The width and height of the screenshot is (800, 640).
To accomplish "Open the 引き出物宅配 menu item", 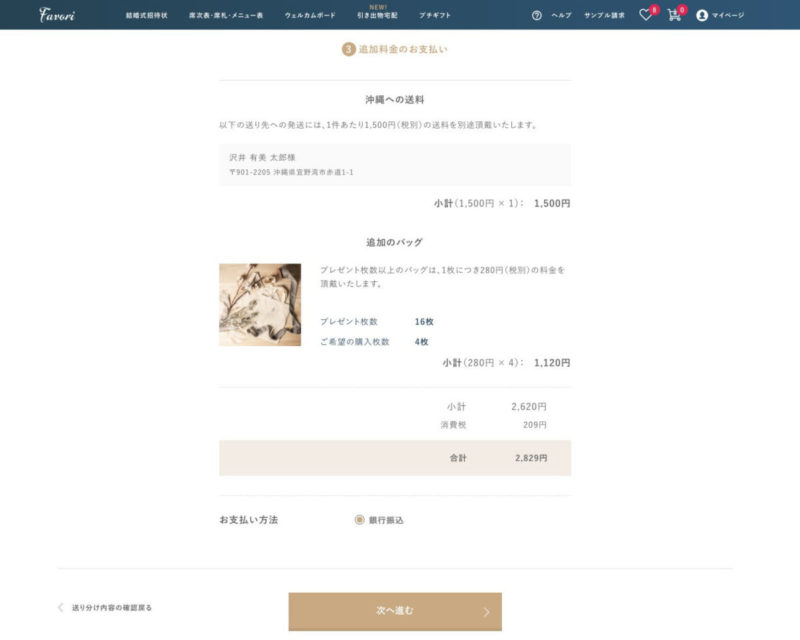I will coord(378,15).
